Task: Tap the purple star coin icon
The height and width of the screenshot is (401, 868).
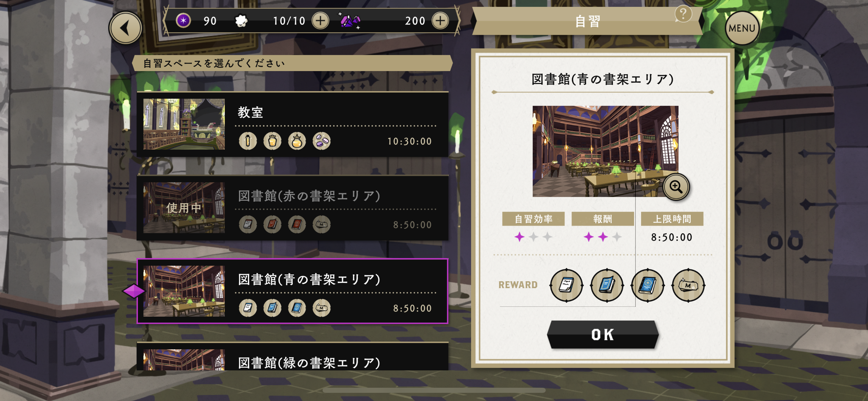Action: [183, 20]
